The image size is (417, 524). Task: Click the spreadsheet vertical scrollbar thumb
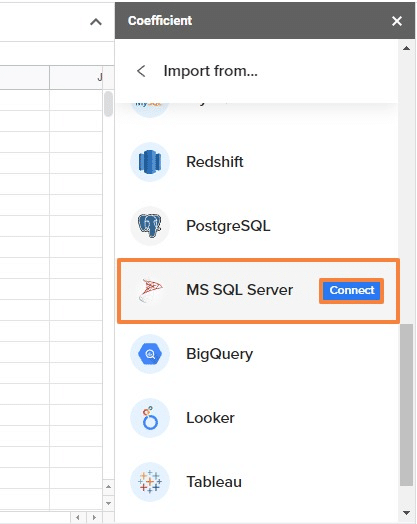(x=108, y=104)
